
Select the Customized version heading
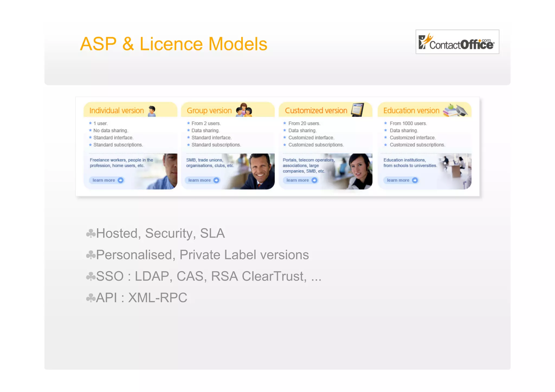click(316, 111)
